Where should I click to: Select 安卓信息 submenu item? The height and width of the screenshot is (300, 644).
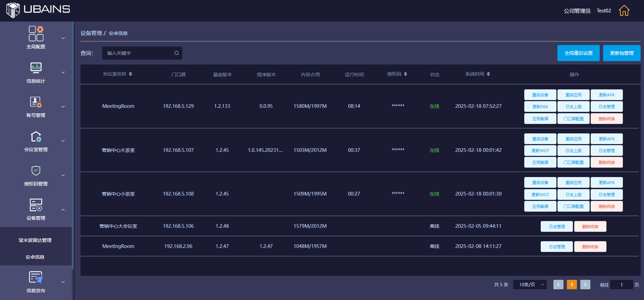[35, 257]
